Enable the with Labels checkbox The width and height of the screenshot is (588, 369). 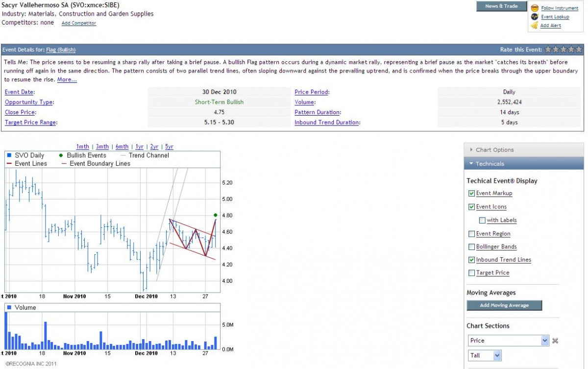[482, 221]
